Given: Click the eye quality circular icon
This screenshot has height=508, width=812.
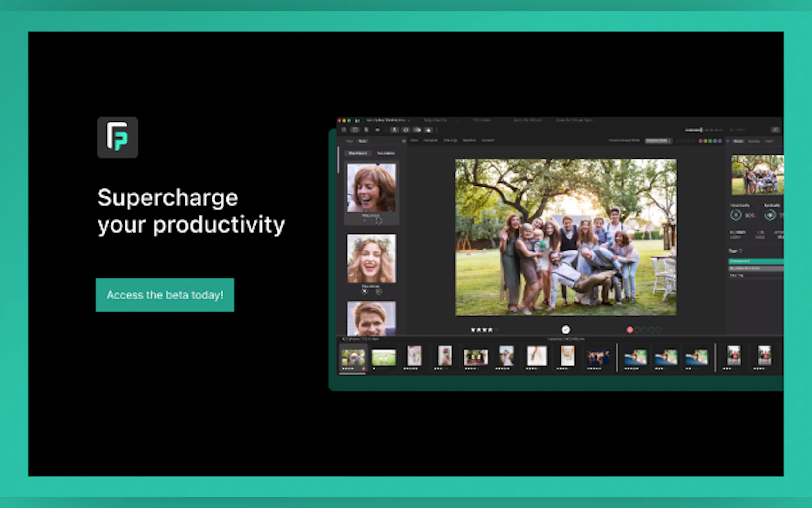Looking at the screenshot, I should click(770, 215).
